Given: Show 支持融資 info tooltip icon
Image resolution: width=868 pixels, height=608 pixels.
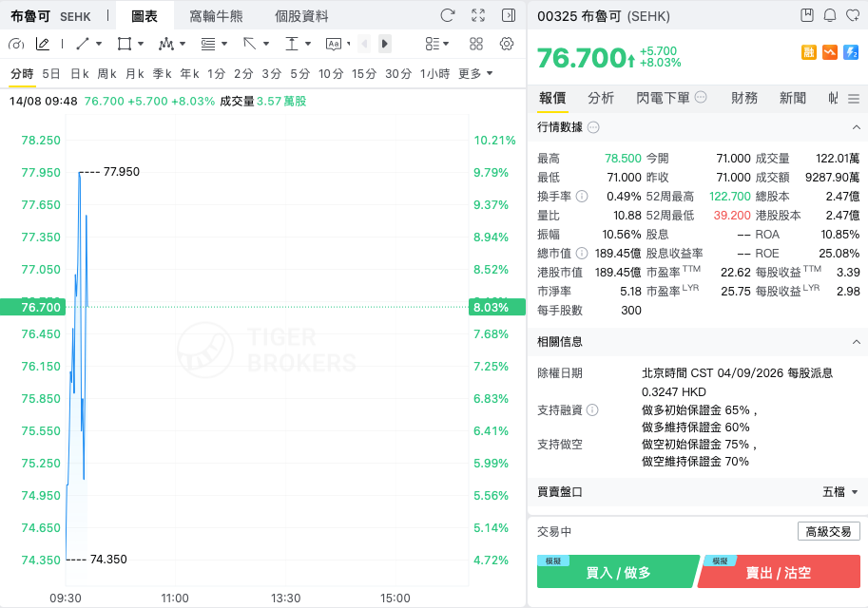Looking at the screenshot, I should pos(592,410).
